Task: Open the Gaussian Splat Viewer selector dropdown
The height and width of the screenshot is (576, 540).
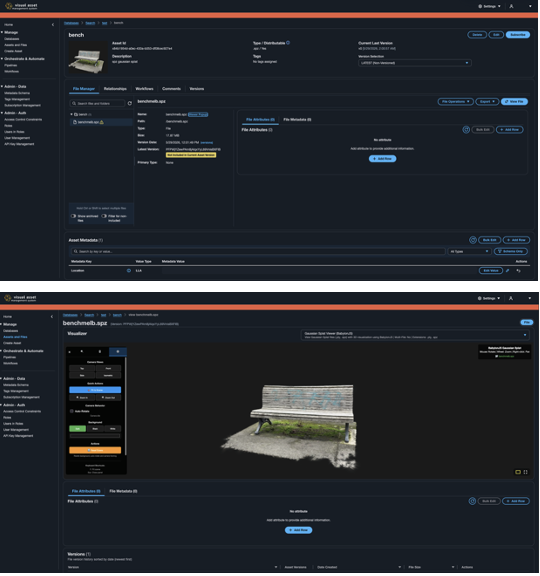Action: (x=415, y=335)
